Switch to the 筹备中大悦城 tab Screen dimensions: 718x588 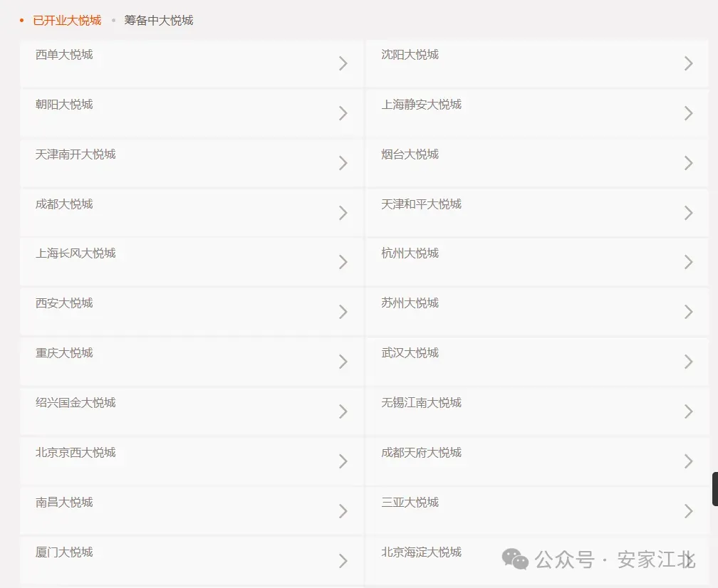click(158, 21)
